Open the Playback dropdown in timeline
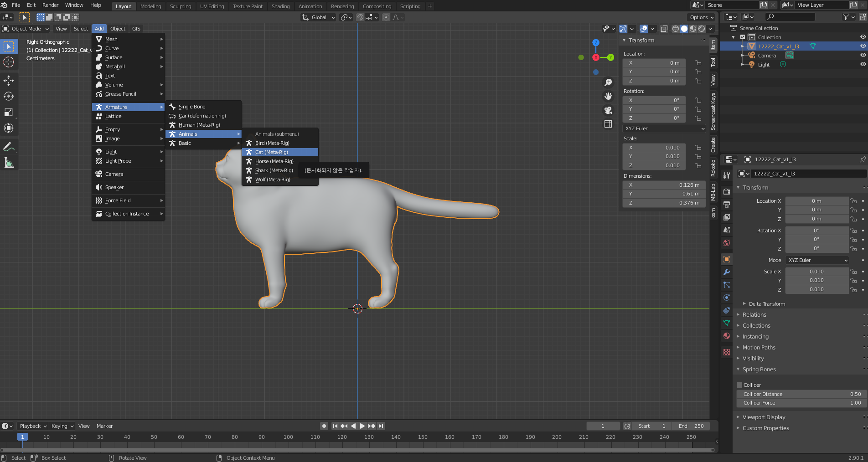Screen dimensions: 868x462 click(33, 426)
